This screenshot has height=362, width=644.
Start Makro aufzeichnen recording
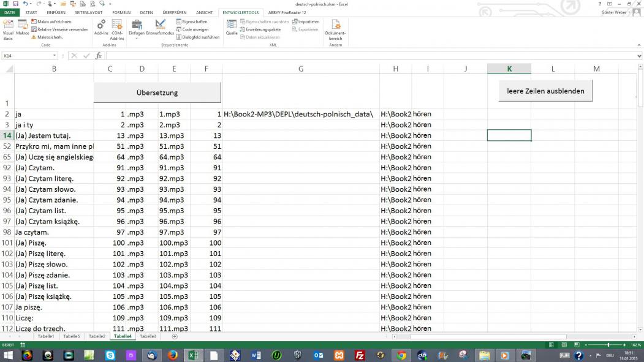[51, 22]
